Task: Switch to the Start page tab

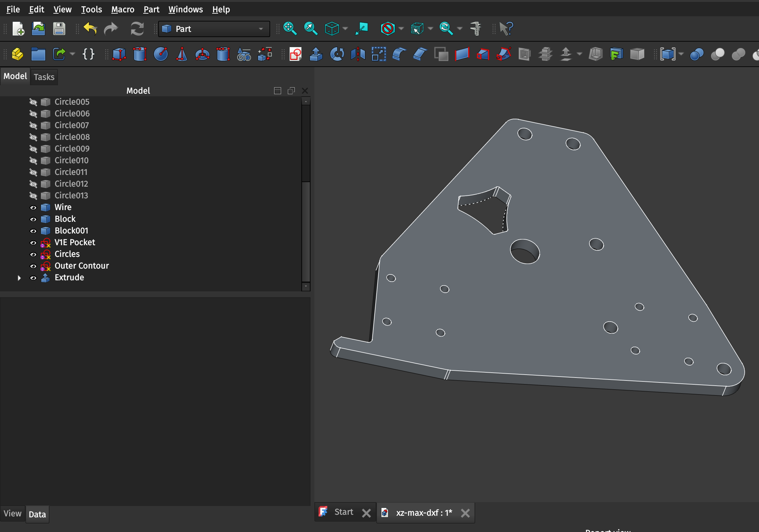Action: [x=344, y=512]
